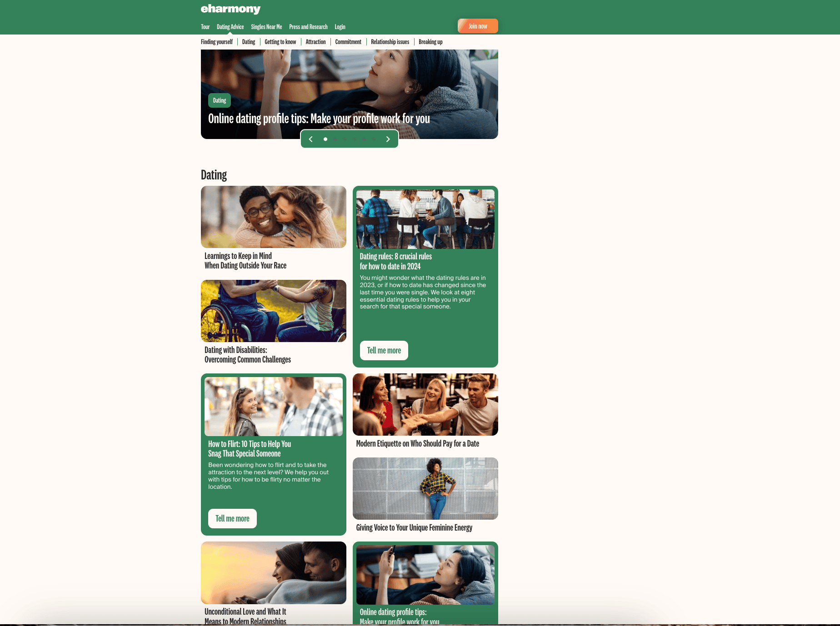Image resolution: width=840 pixels, height=626 pixels.
Task: Select the first carousel dot indicator
Action: pos(325,139)
